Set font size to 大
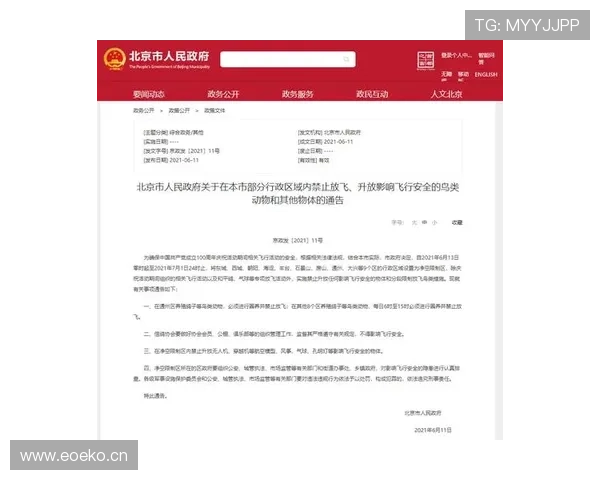Viewport: 600px width, 480px height. (x=414, y=222)
